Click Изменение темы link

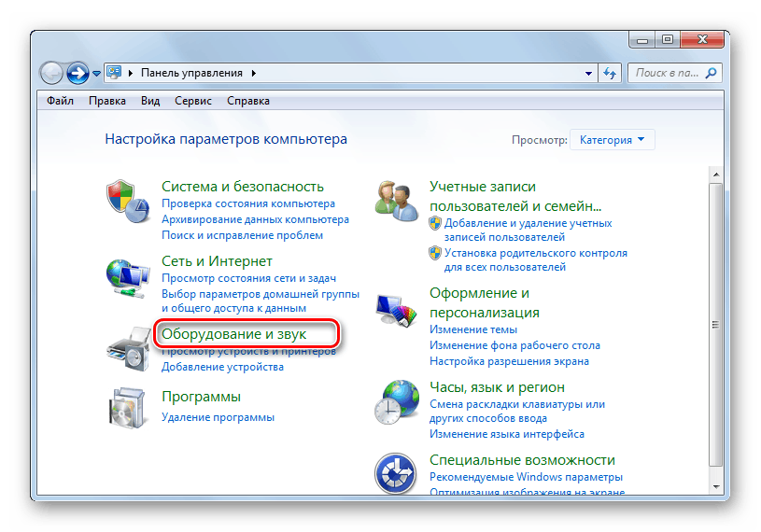tap(473, 329)
